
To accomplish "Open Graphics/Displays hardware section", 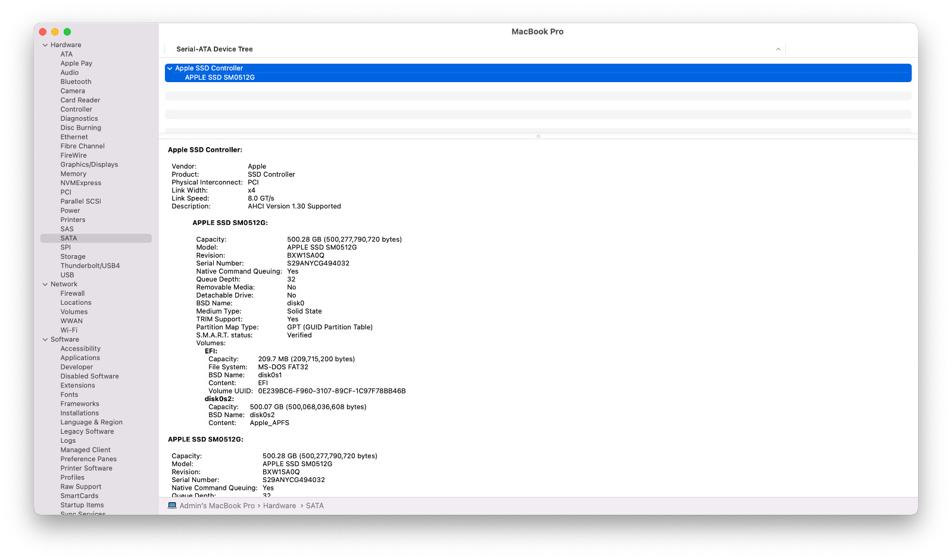I will (89, 165).
